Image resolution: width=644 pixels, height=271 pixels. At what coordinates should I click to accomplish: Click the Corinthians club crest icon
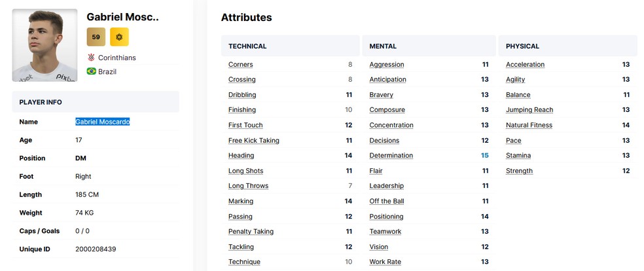91,58
